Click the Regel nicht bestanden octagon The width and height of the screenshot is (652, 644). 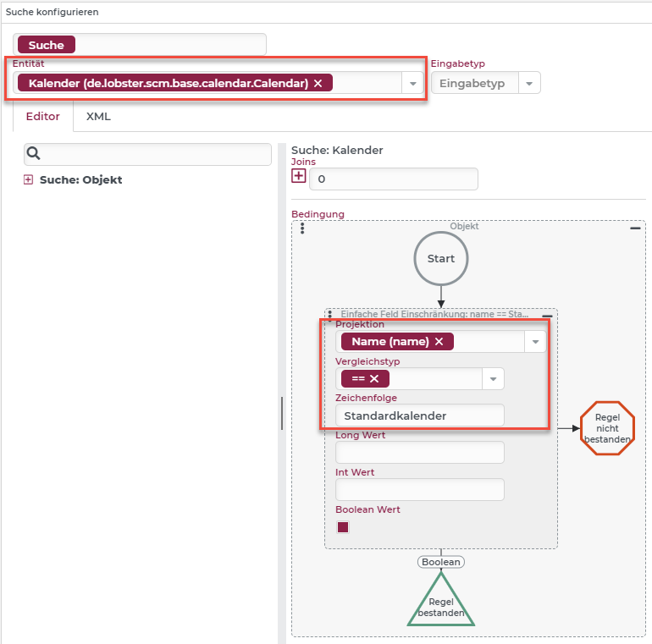(x=607, y=428)
